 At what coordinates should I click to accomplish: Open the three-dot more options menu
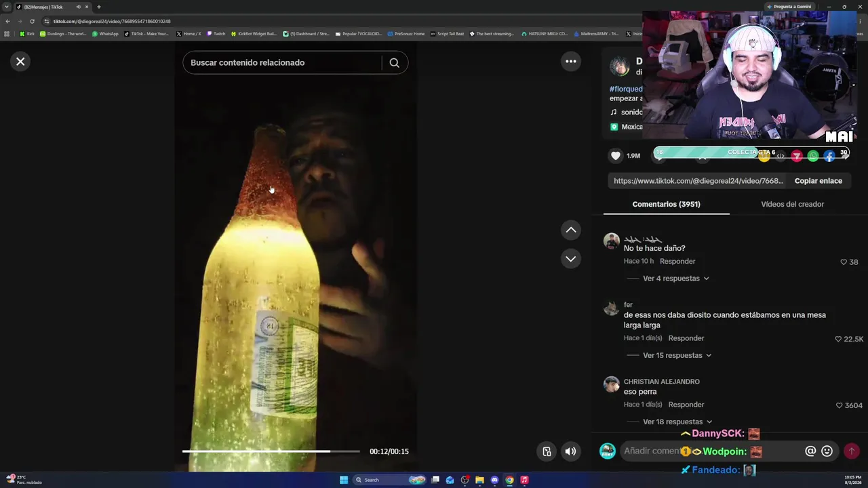pos(571,62)
